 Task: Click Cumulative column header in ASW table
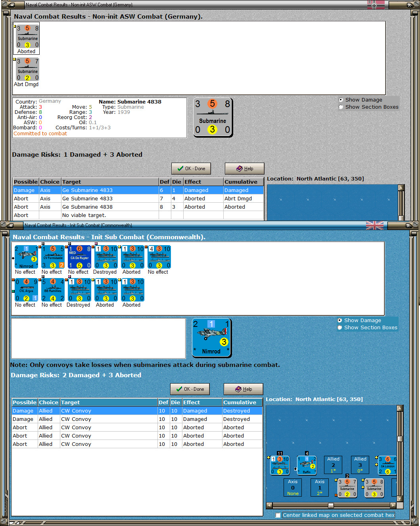pos(244,182)
